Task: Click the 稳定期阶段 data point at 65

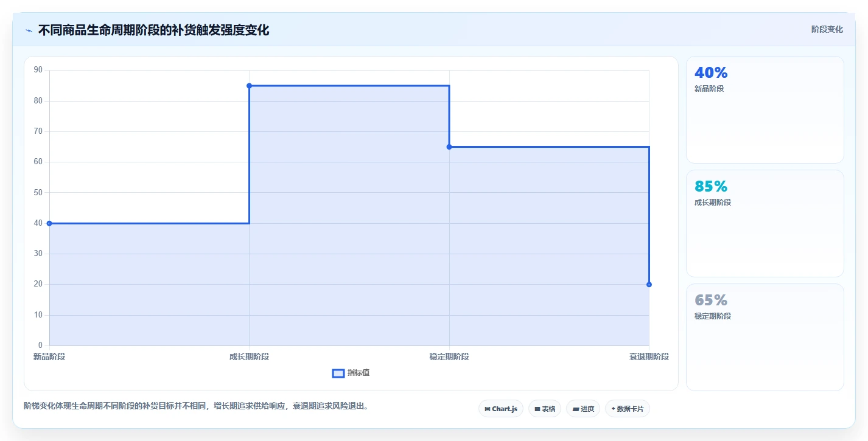Action: tap(449, 147)
